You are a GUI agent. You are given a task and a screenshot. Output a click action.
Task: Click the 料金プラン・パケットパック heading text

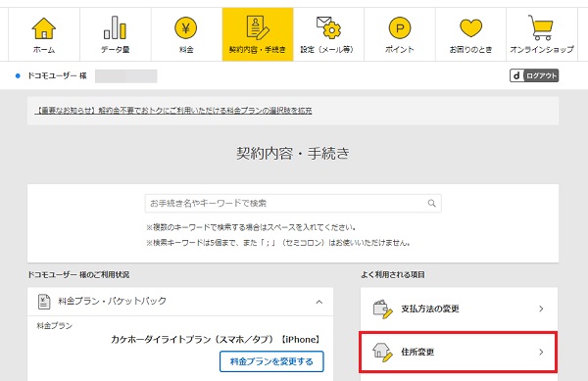(x=112, y=302)
